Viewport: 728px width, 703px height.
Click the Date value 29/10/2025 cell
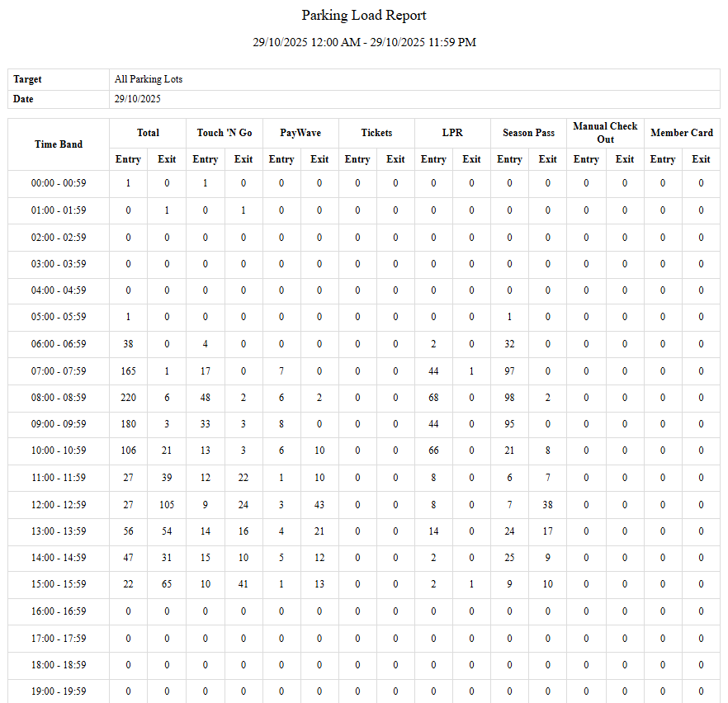(138, 99)
